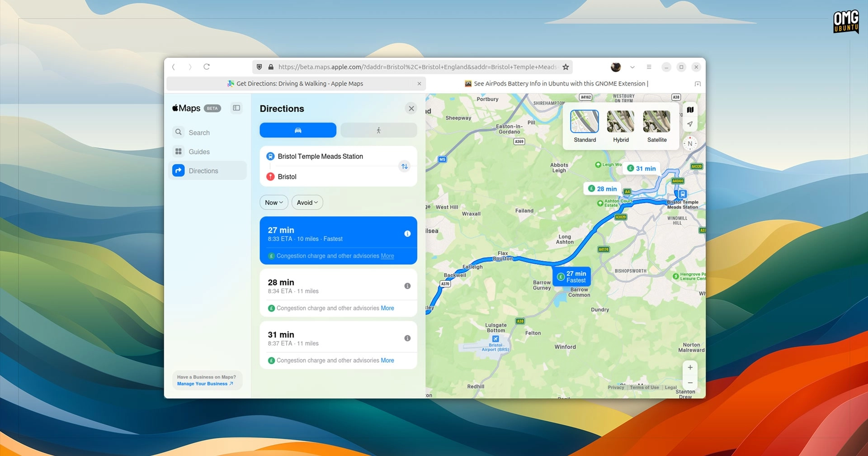This screenshot has height=456, width=868.
Task: Click Bristol Airport (BRS) map icon
Action: pyautogui.click(x=495, y=339)
